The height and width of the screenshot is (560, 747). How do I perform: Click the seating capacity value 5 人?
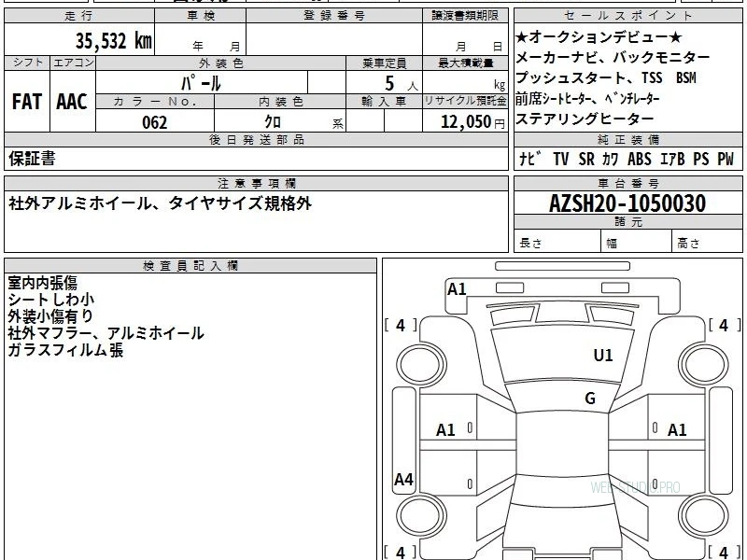(x=401, y=84)
